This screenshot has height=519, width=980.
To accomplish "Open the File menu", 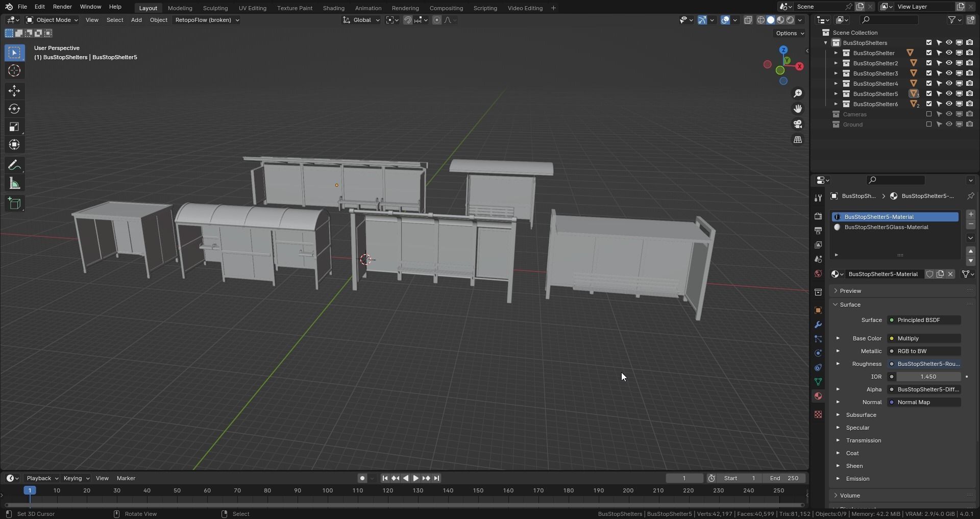I will pos(22,7).
